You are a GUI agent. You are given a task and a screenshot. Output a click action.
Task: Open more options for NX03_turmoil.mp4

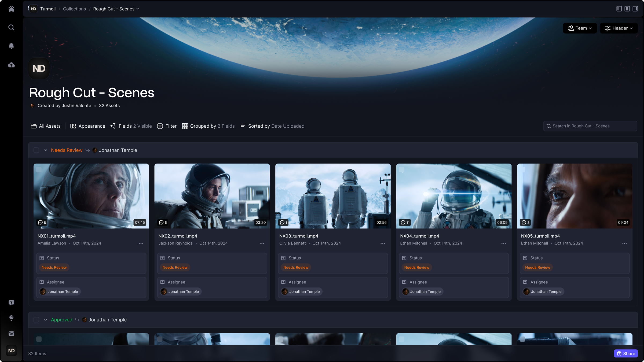pyautogui.click(x=383, y=243)
